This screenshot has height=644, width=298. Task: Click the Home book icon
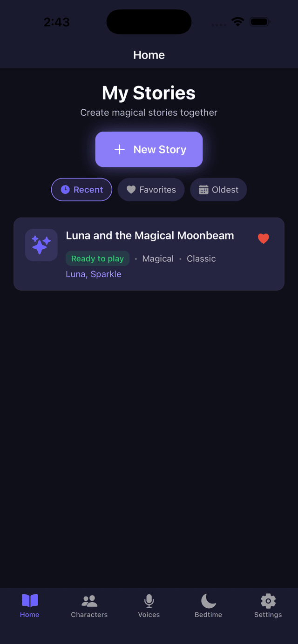pyautogui.click(x=29, y=601)
